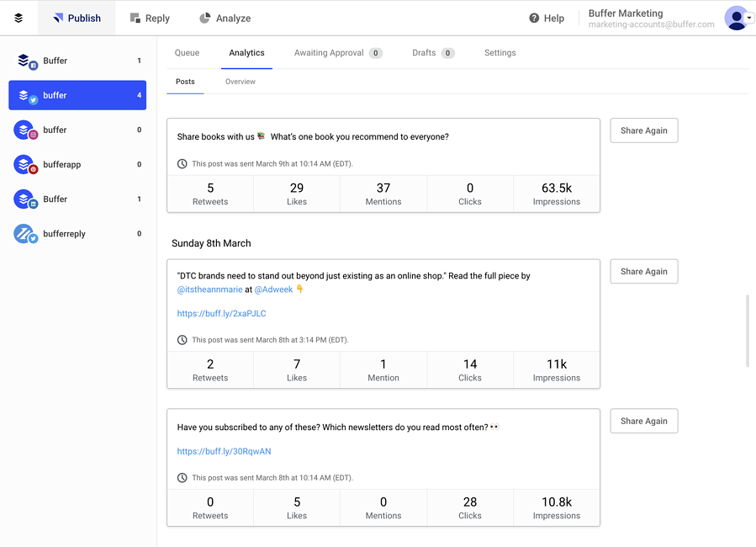Navigate to the Reply section
The image size is (756, 547).
point(150,18)
